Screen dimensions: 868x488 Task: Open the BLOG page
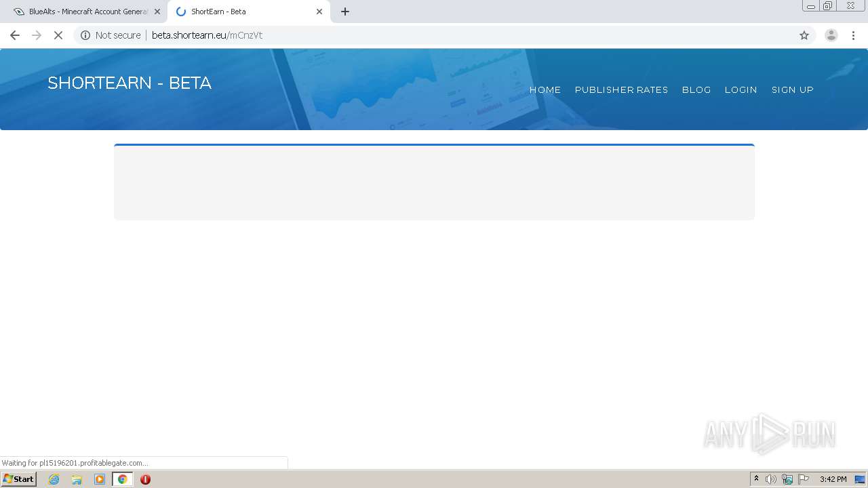pyautogui.click(x=696, y=89)
